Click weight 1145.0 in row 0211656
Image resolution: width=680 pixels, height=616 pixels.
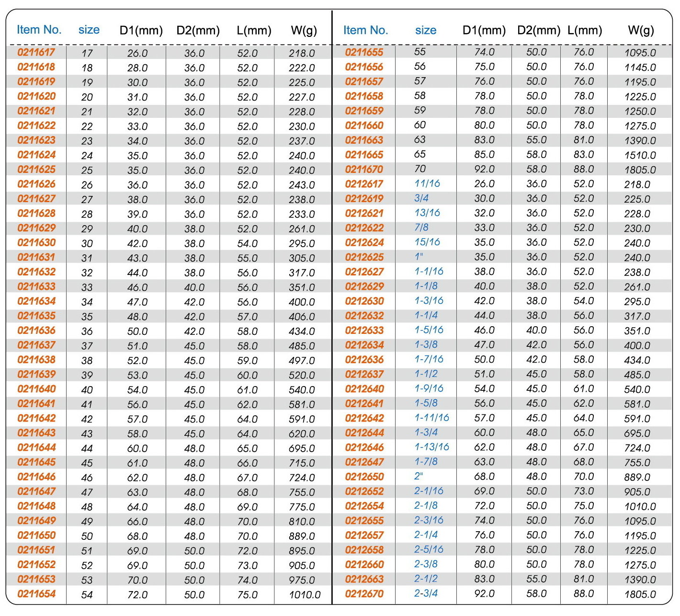(640, 68)
